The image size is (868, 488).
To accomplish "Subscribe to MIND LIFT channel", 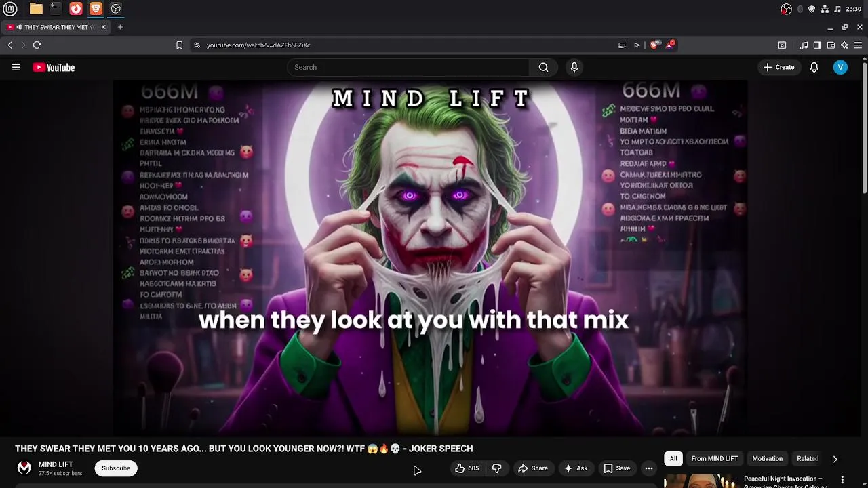I will [116, 468].
